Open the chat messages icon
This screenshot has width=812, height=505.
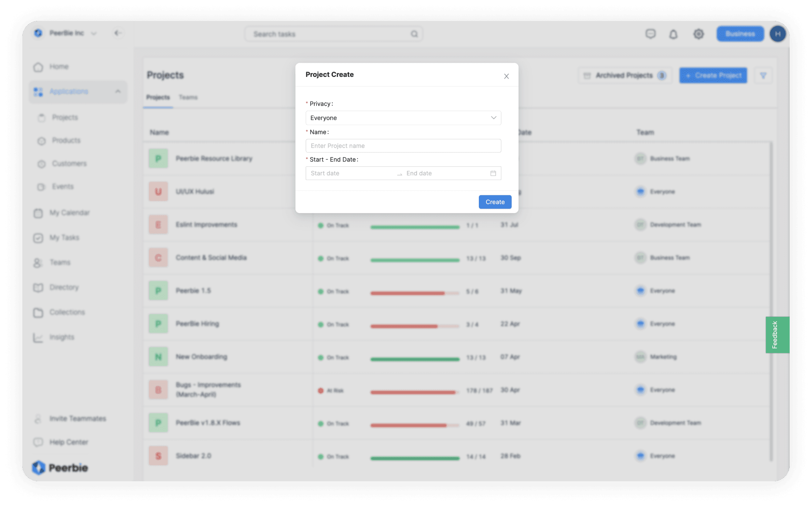(650, 34)
